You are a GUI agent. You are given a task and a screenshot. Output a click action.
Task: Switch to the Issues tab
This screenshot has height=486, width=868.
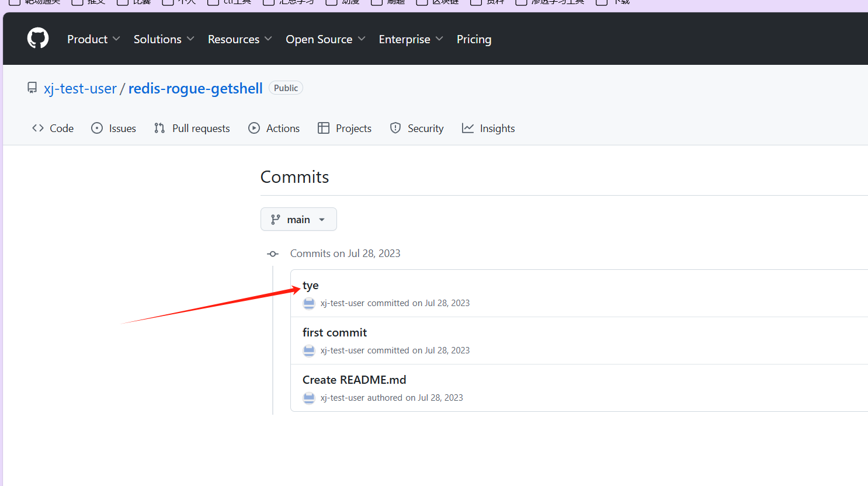tap(113, 128)
